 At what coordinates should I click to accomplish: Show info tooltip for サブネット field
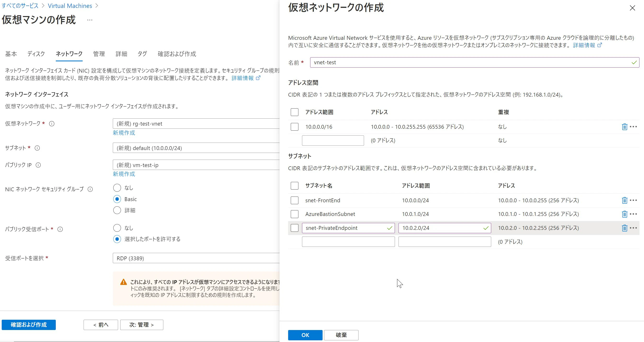tap(37, 148)
